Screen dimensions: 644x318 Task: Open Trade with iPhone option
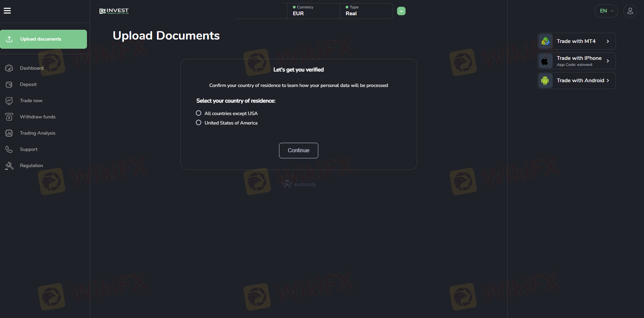pyautogui.click(x=577, y=61)
